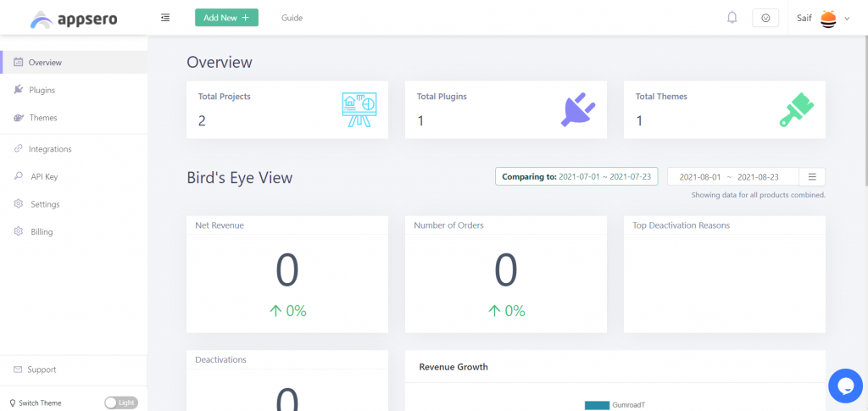Click Net Revenue 0% change indicator

(287, 311)
